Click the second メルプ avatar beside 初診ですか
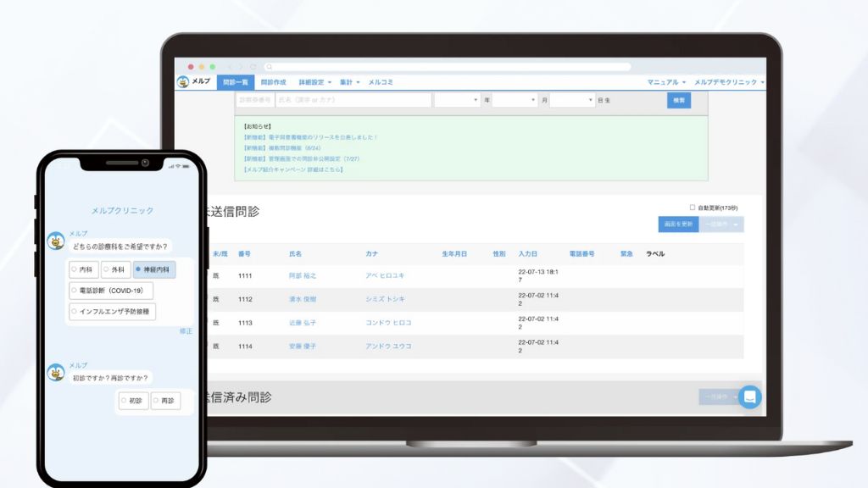This screenshot has width=868, height=488. 56,371
